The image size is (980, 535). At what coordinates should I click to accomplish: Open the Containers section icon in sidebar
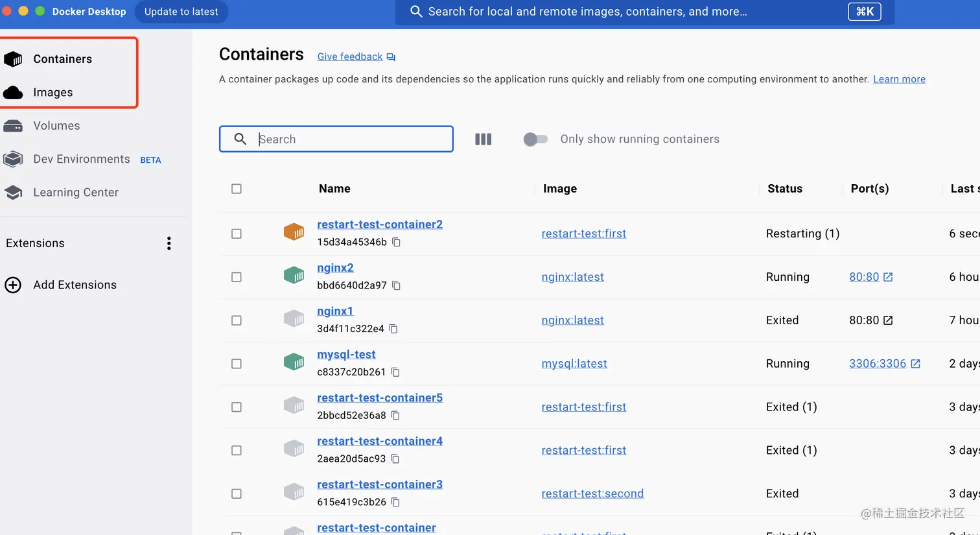[x=13, y=59]
